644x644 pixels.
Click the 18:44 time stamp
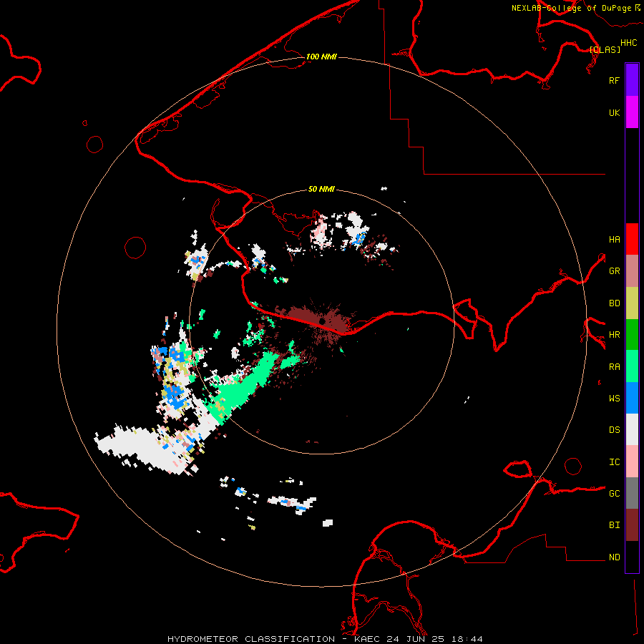(x=467, y=639)
